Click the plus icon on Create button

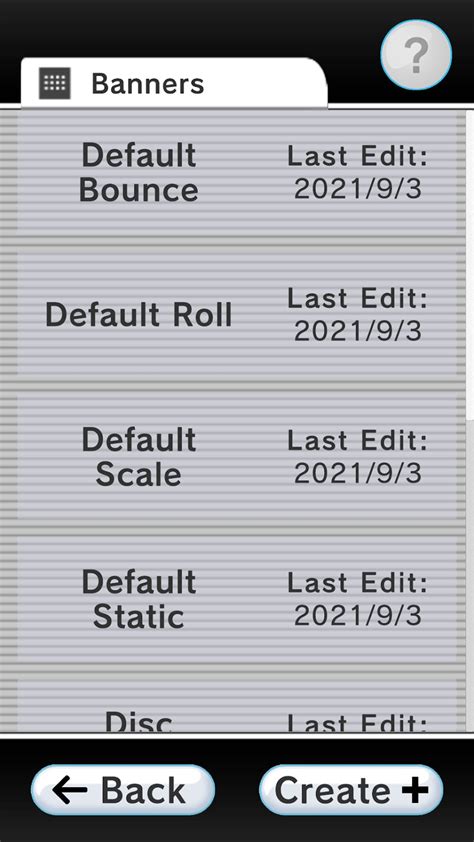[415, 790]
